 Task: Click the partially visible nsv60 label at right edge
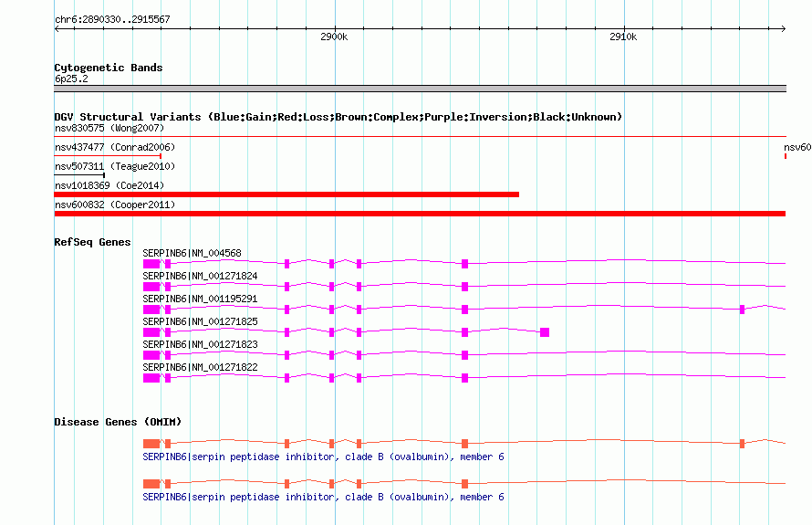coord(797,147)
